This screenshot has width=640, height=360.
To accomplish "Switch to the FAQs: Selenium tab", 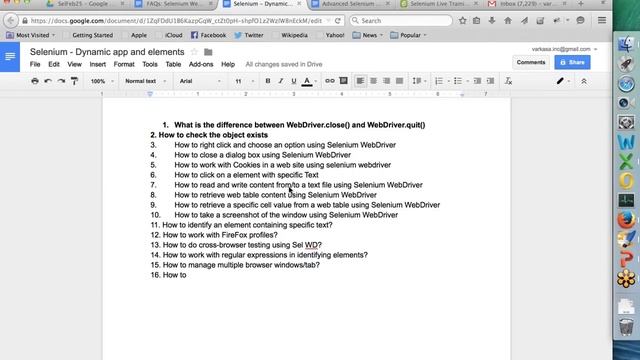I will [173, 4].
